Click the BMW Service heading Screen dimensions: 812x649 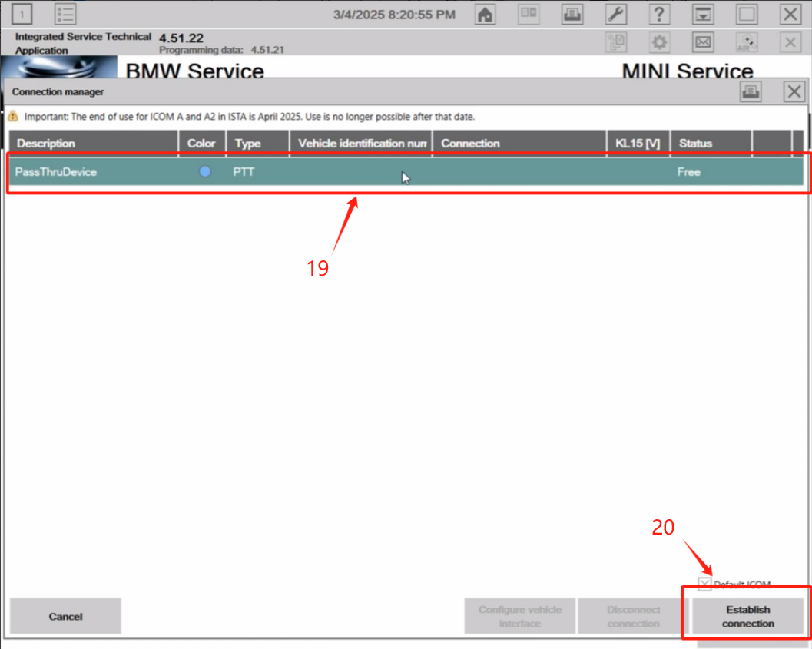(194, 71)
